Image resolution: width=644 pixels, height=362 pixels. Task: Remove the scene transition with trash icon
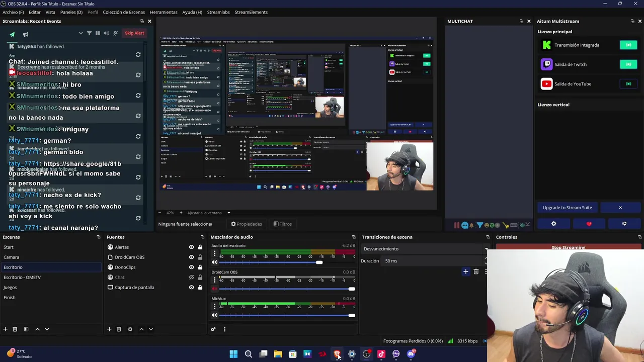[x=476, y=271]
